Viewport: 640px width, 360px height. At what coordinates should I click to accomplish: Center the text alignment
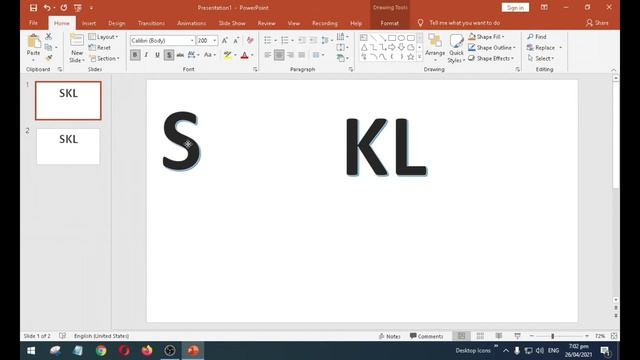coord(279,55)
